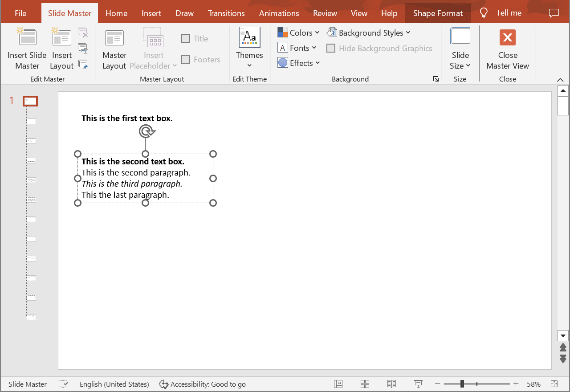Collapse the ribbon with the chevron
The width and height of the screenshot is (570, 392).
[560, 79]
